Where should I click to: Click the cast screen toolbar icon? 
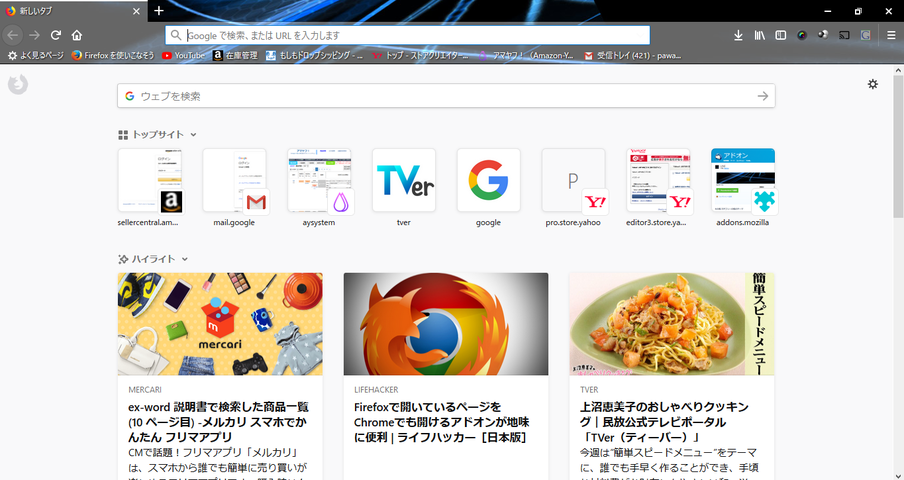point(844,35)
